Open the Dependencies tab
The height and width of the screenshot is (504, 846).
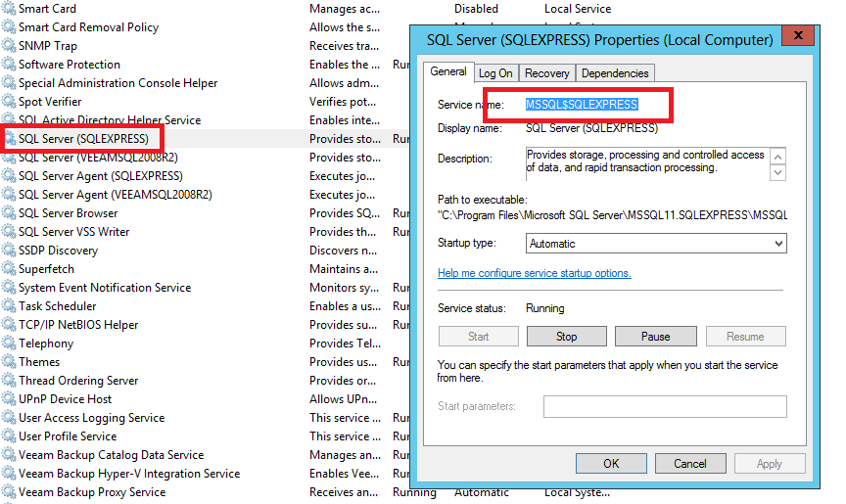pyautogui.click(x=615, y=73)
